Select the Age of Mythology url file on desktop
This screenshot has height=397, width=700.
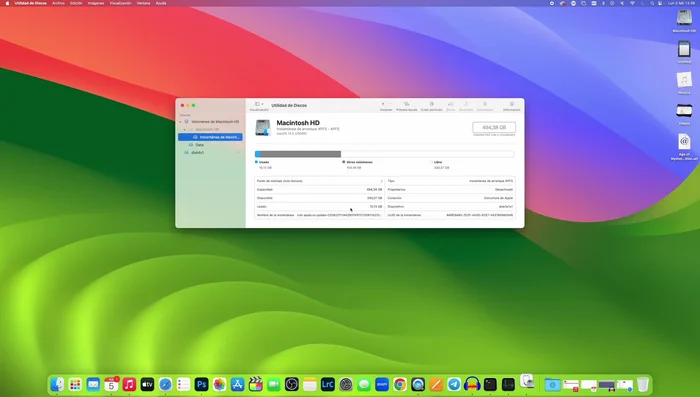pyautogui.click(x=684, y=142)
